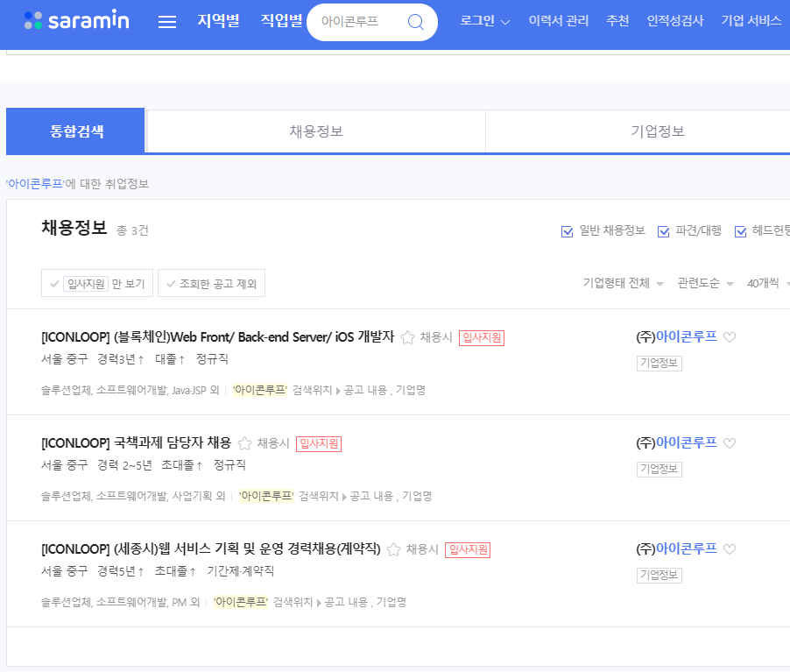Open (주)아이콘루프 company link in first row
This screenshot has width=790, height=672.
(676, 336)
